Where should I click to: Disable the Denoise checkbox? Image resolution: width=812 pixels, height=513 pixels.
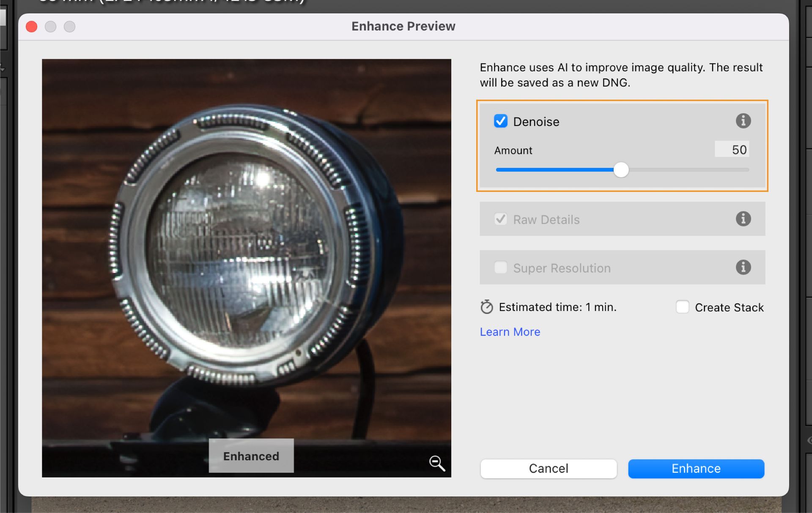(500, 121)
